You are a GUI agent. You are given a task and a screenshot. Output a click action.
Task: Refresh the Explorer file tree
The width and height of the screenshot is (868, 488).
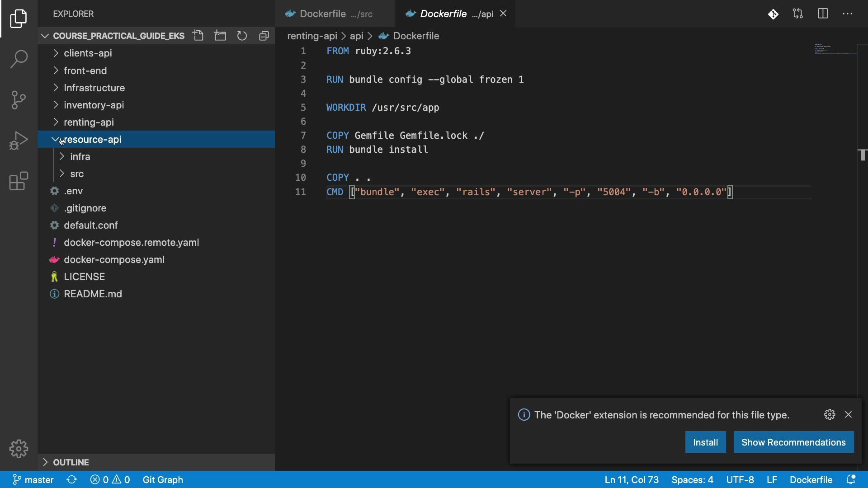point(242,36)
